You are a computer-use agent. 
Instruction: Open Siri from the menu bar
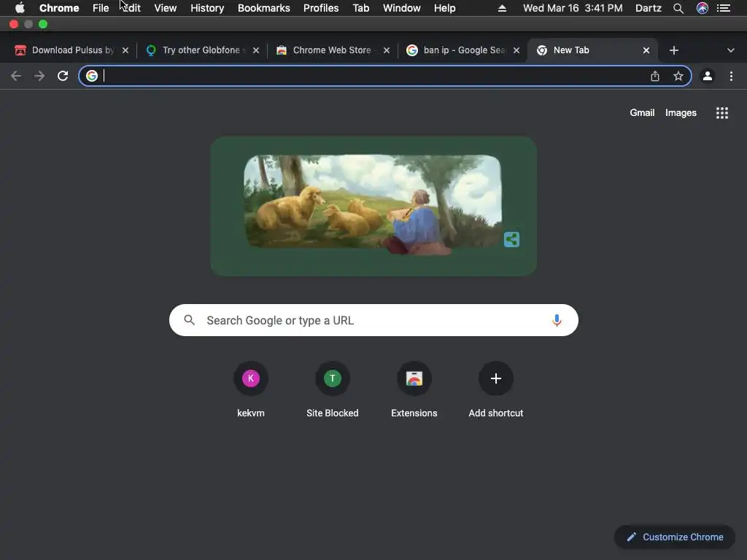[703, 8]
